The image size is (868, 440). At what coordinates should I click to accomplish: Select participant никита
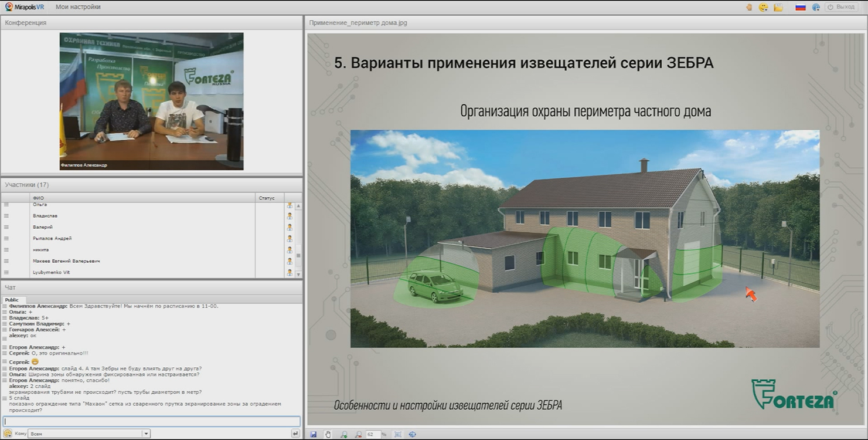(x=40, y=250)
